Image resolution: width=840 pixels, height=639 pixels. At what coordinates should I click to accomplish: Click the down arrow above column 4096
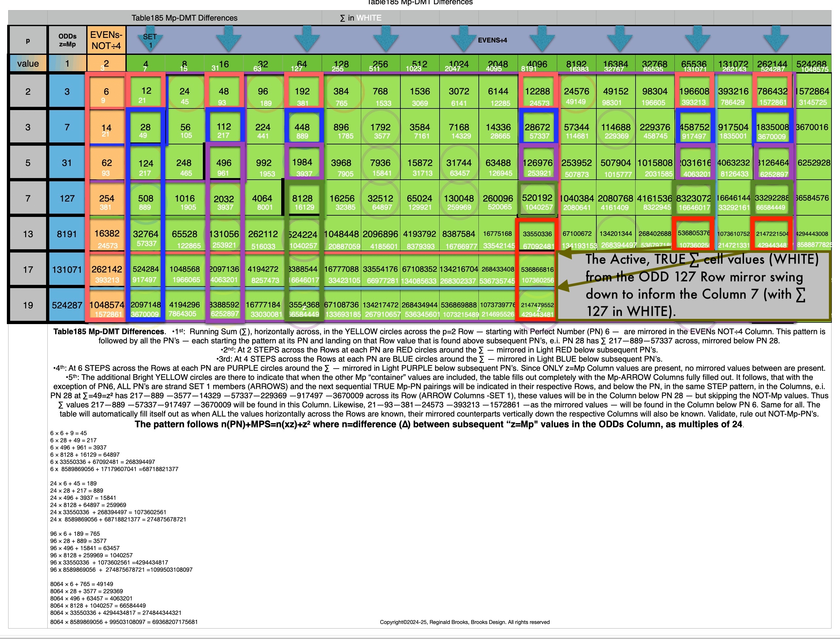pyautogui.click(x=542, y=39)
